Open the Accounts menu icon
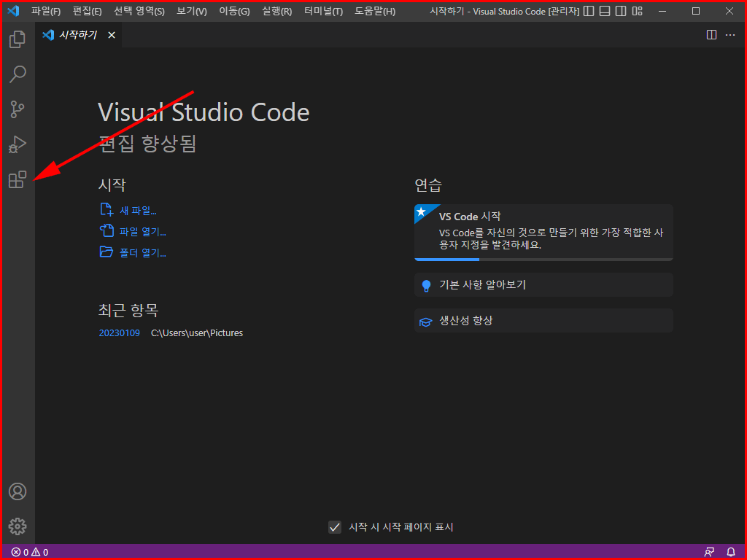This screenshot has height=560, width=747. click(x=18, y=491)
